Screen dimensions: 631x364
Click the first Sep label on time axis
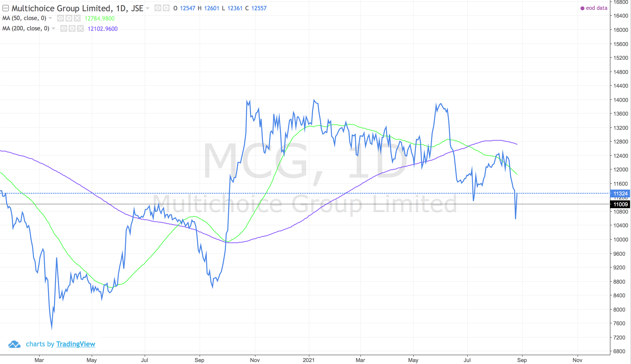click(x=199, y=360)
